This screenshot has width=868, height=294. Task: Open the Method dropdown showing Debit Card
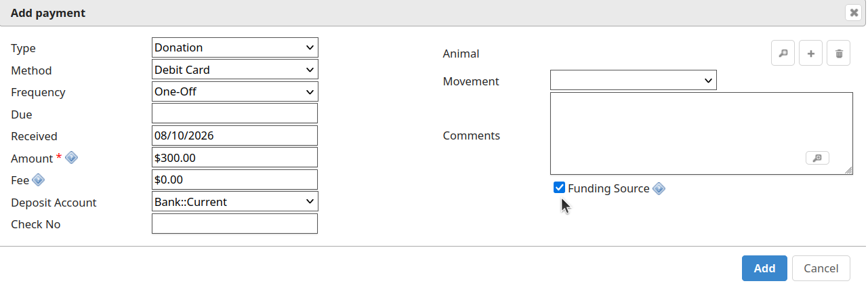[x=235, y=69]
